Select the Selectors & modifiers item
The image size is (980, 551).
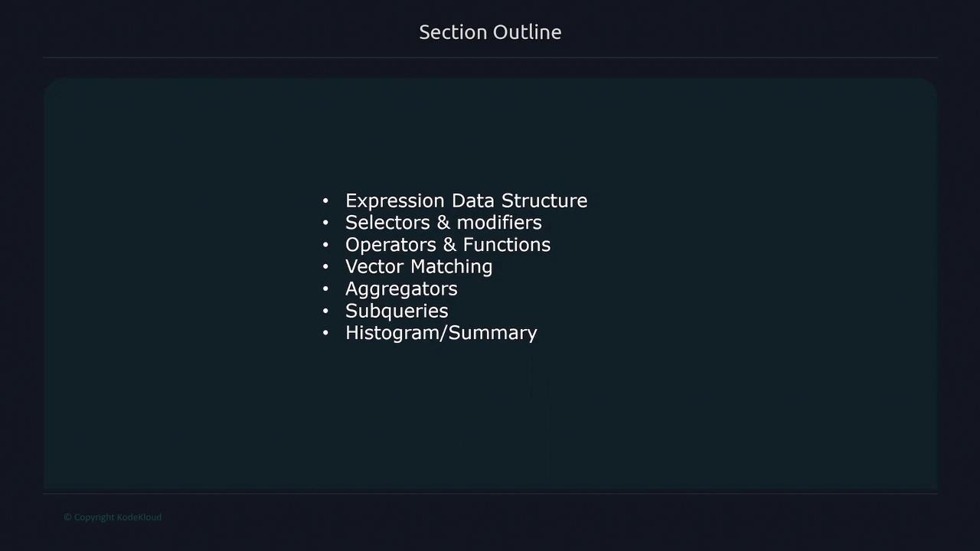point(443,223)
